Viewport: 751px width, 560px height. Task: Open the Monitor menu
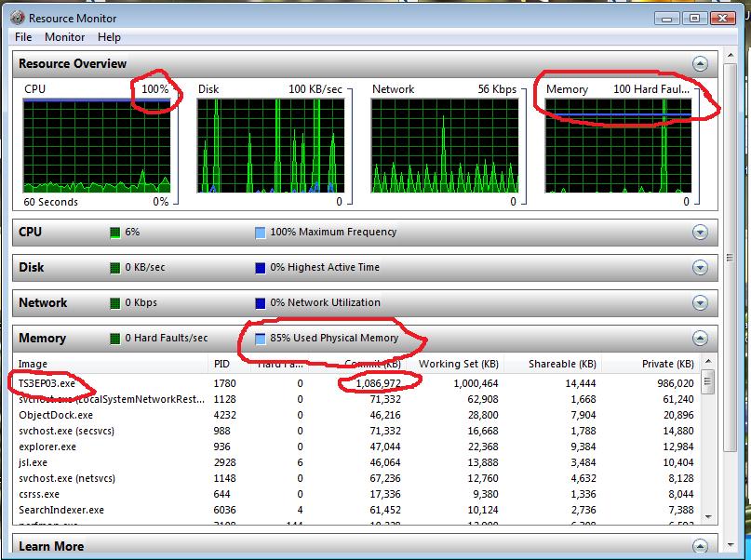[x=64, y=37]
